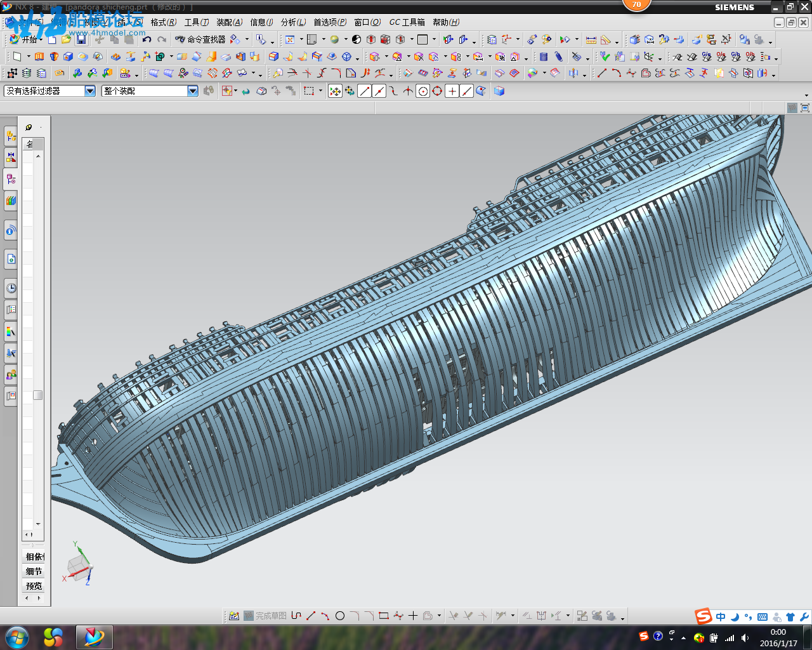812x650 pixels.
Task: Click the arc curve tool icon
Action: (616, 74)
